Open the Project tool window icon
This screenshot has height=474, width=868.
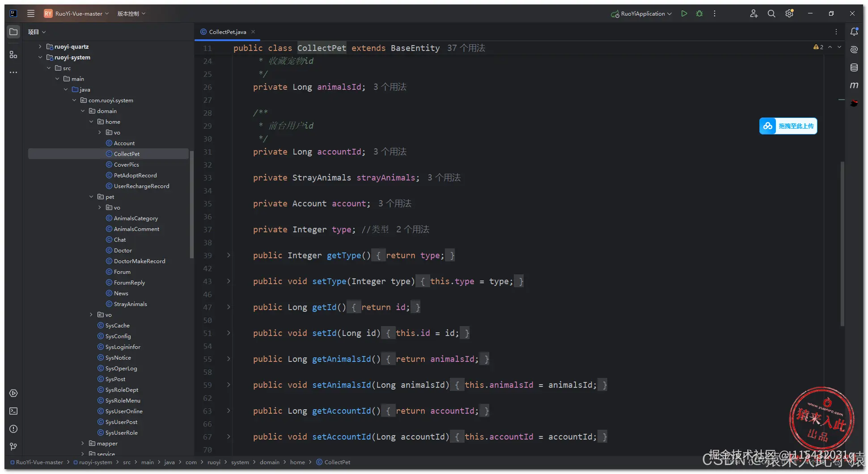point(13,32)
